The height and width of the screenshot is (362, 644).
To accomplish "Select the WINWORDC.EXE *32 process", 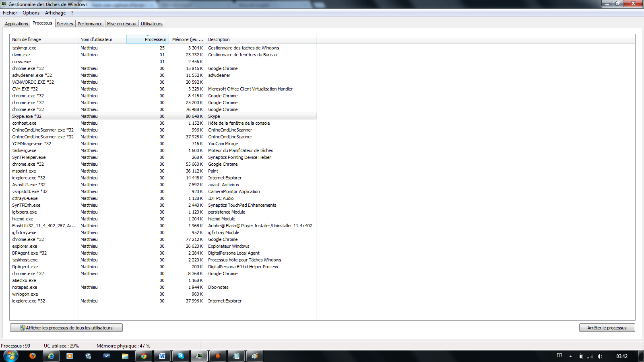I will pyautogui.click(x=163, y=82).
